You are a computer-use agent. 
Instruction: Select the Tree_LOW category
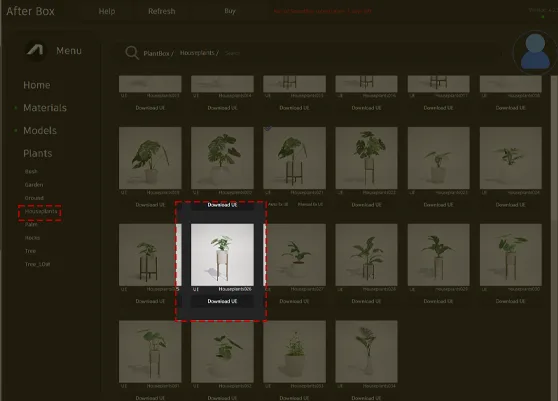point(37,264)
